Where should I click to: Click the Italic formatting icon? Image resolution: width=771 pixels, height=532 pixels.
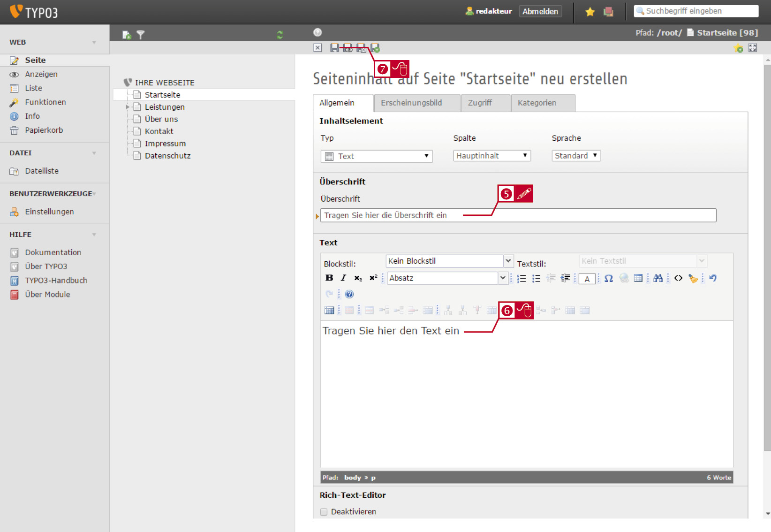tap(343, 278)
